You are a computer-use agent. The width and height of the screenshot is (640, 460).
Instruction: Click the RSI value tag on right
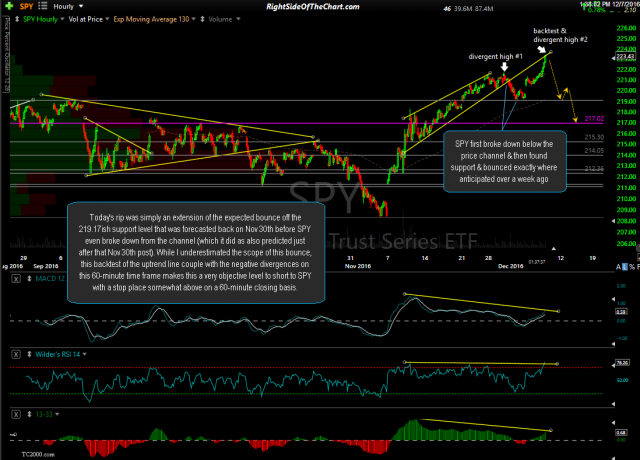622,362
